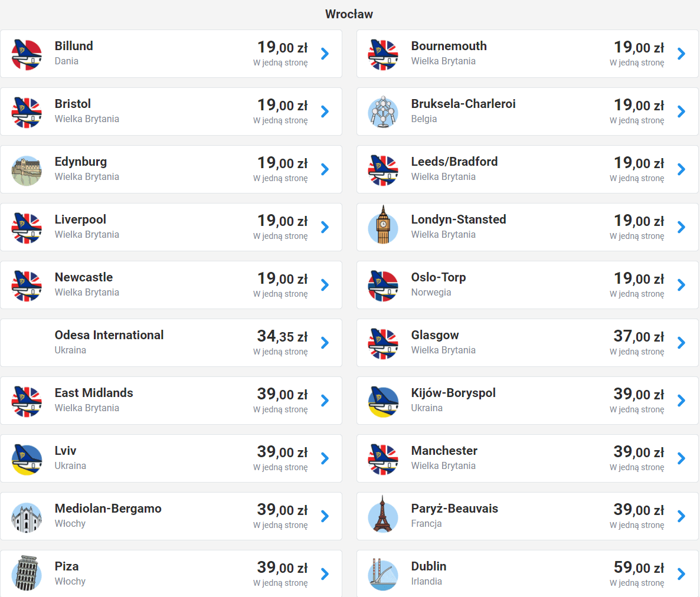The image size is (700, 597).
Task: Click the Lviv 39,00 zł price
Action: pos(282,452)
